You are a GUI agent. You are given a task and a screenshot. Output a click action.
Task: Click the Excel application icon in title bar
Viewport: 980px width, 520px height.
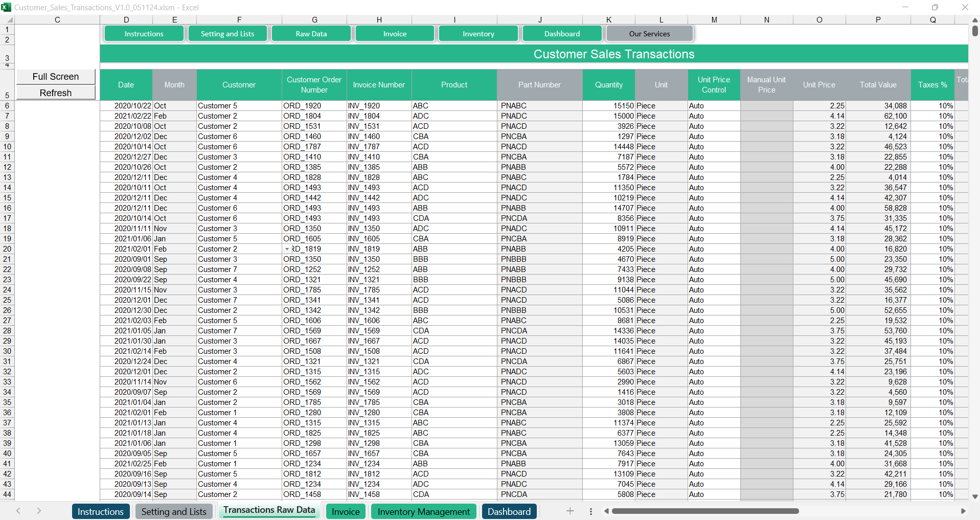pos(6,7)
